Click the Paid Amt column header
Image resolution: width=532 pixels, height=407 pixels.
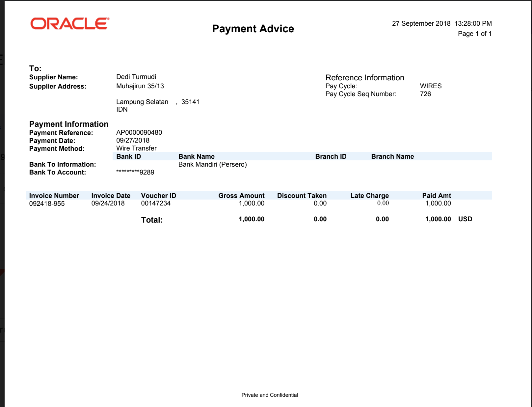[437, 196]
